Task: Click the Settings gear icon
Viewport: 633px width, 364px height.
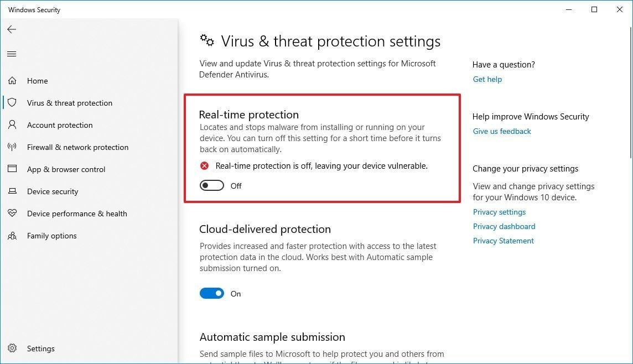Action: pyautogui.click(x=12, y=349)
